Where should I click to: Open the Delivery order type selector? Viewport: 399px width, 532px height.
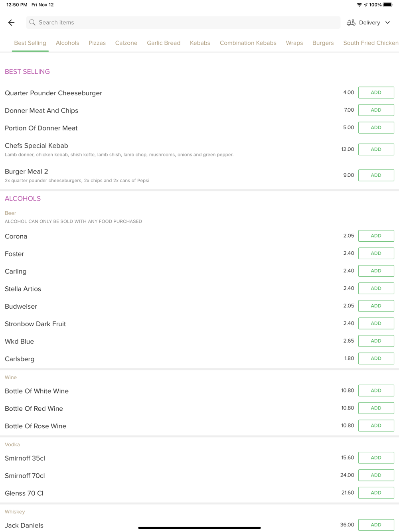point(369,23)
